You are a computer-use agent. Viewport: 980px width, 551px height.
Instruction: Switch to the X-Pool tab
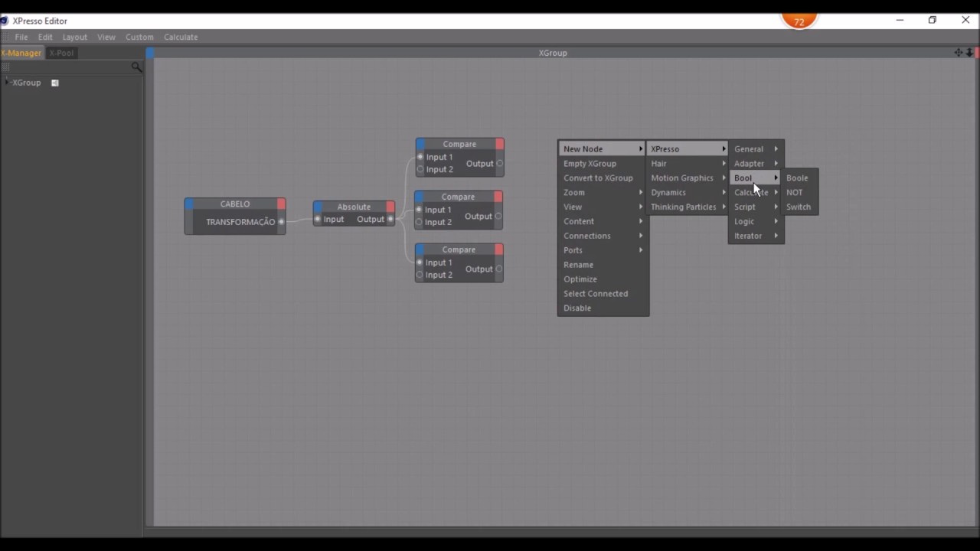pyautogui.click(x=61, y=53)
